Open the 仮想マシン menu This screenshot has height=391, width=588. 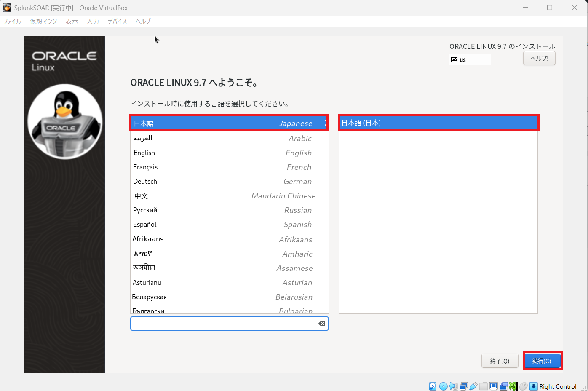point(43,21)
